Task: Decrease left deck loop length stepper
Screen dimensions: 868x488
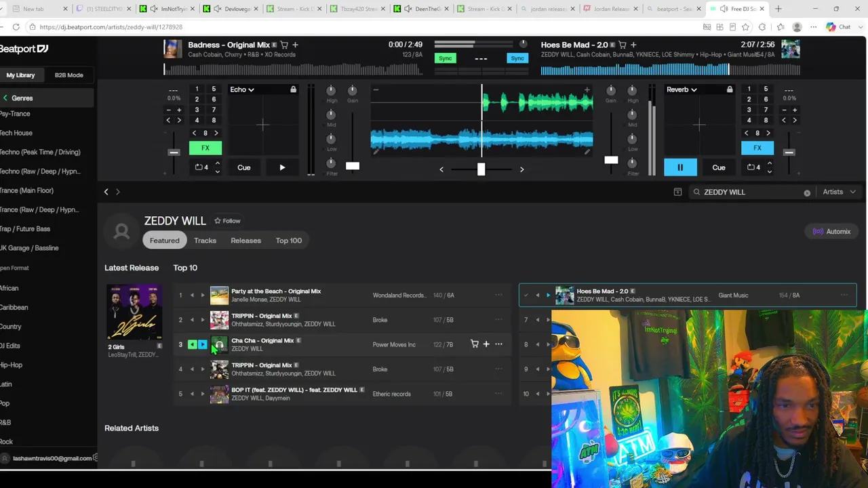Action: (217, 171)
